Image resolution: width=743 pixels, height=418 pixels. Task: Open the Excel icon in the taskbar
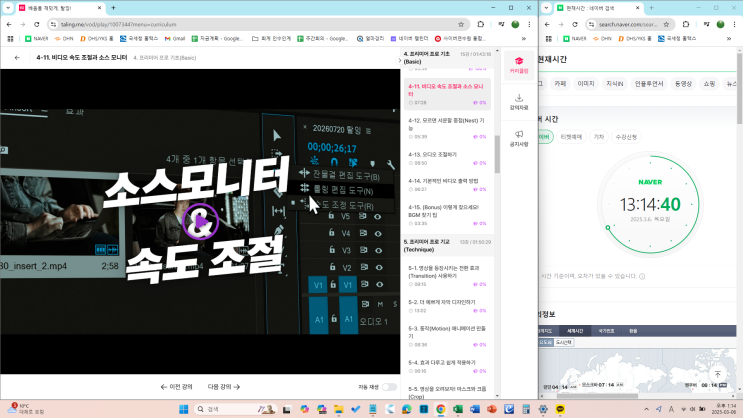click(458, 409)
